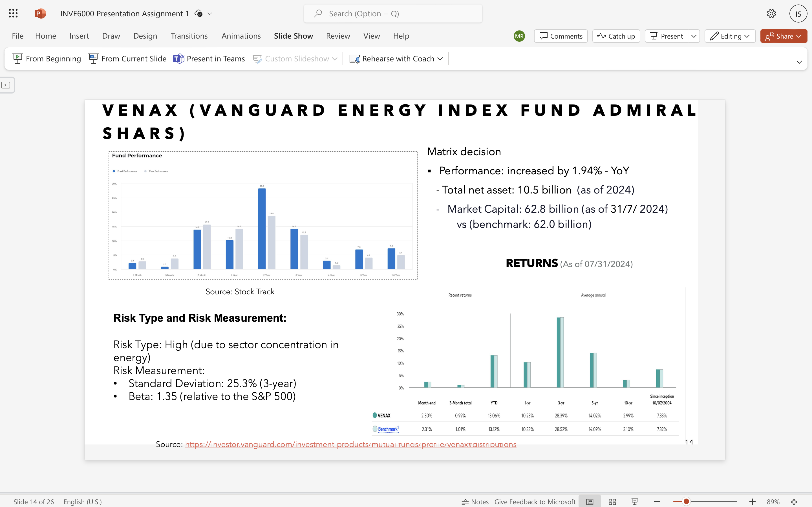This screenshot has height=507, width=812.
Task: Click the Comments button
Action: click(x=561, y=36)
